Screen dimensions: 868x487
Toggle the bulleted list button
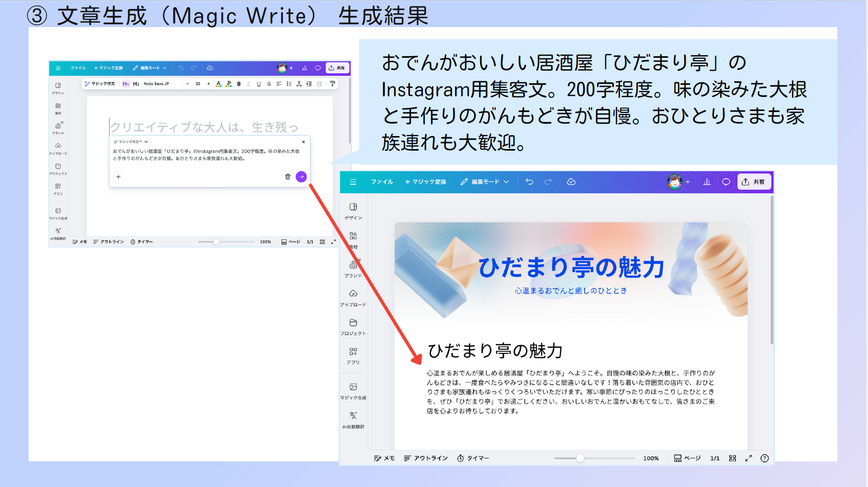289,84
